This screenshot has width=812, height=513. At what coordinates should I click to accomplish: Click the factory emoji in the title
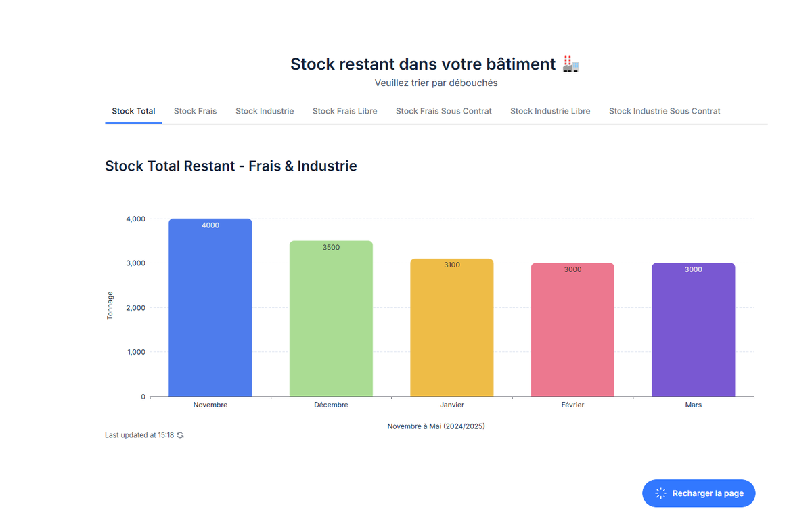[x=571, y=64]
